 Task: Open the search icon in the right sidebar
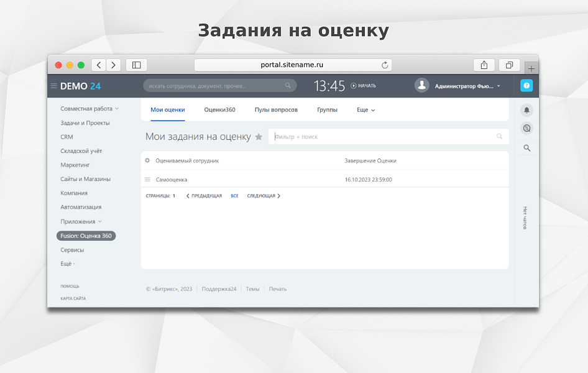click(526, 148)
